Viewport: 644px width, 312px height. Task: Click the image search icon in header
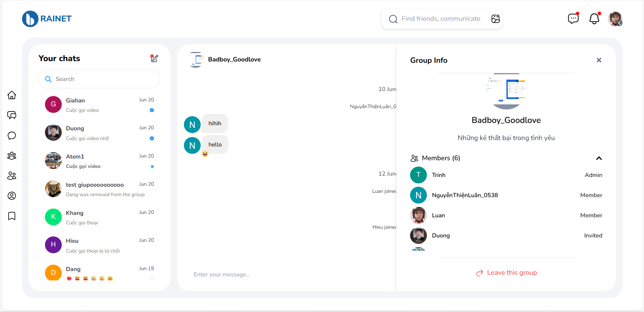(496, 19)
